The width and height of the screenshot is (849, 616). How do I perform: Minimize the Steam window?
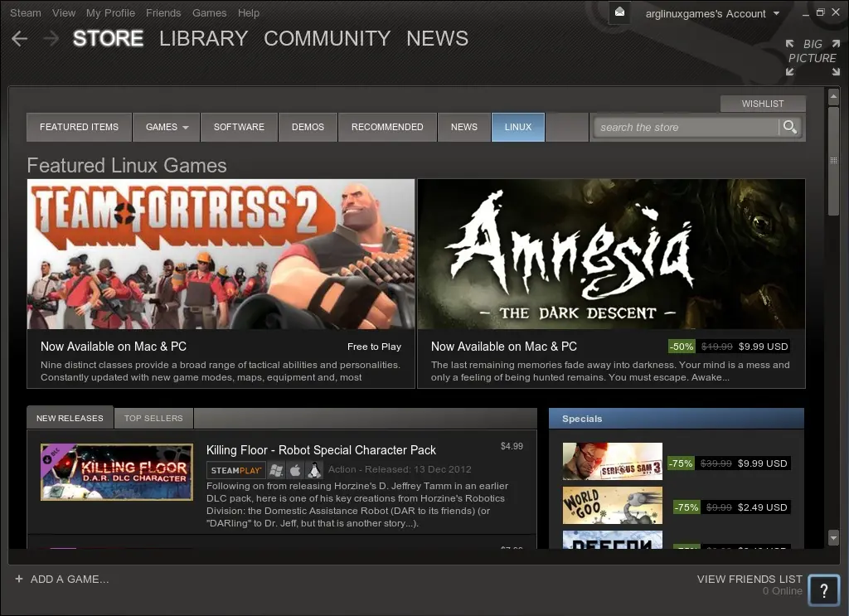pos(806,13)
